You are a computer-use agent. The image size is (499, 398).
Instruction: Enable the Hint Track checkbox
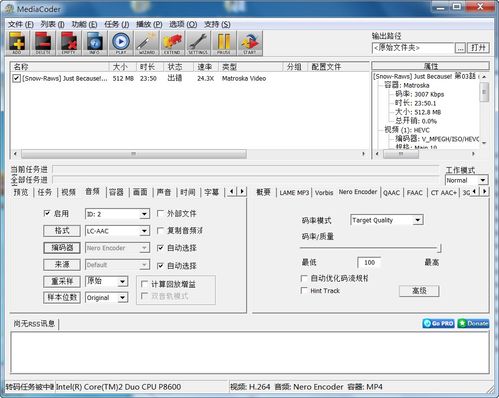click(x=304, y=290)
